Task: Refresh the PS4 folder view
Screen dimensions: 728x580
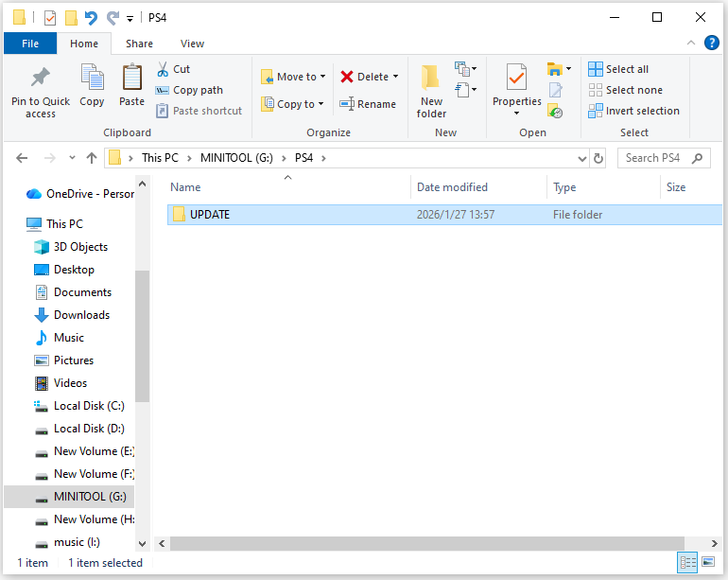Action: (598, 158)
